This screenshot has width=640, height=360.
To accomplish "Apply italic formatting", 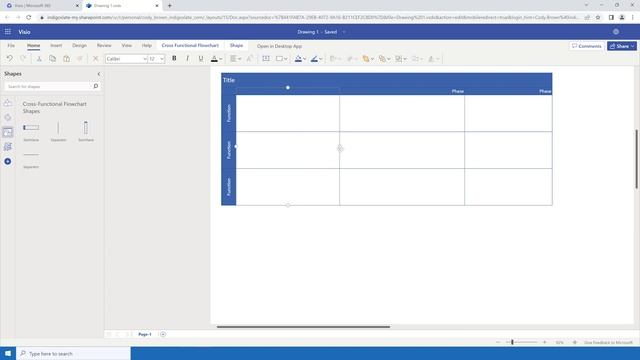I will point(187,59).
